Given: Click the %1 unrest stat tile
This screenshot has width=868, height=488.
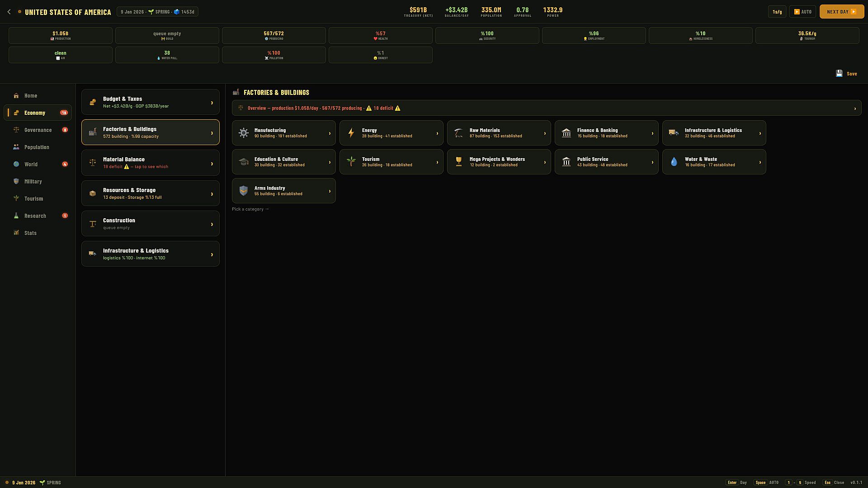Looking at the screenshot, I should coord(381,55).
